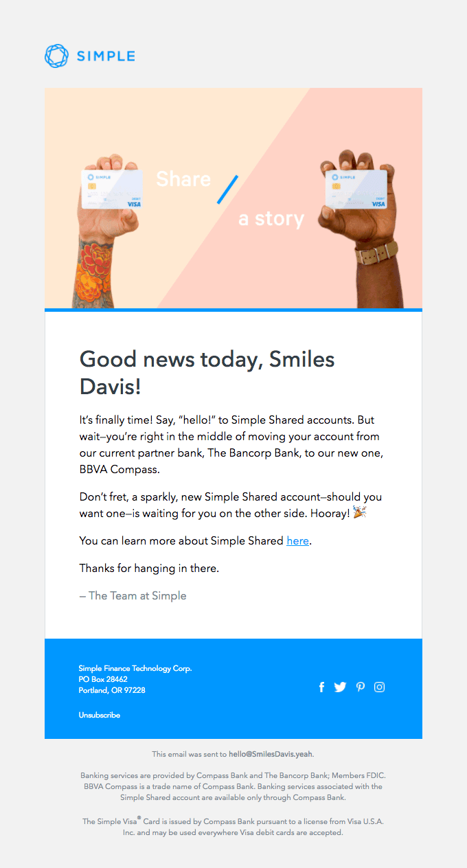Click the "Thanks for hanging in there." line
The height and width of the screenshot is (868, 467).
[149, 569]
